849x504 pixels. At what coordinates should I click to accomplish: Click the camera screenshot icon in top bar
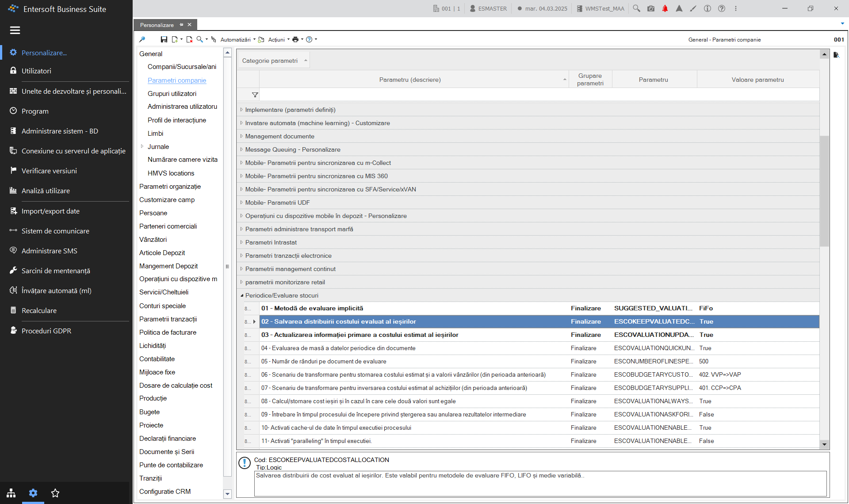point(651,8)
